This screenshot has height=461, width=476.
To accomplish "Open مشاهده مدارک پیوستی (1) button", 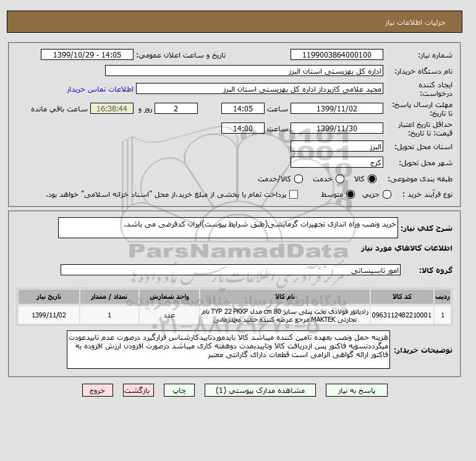I will pos(260,390).
